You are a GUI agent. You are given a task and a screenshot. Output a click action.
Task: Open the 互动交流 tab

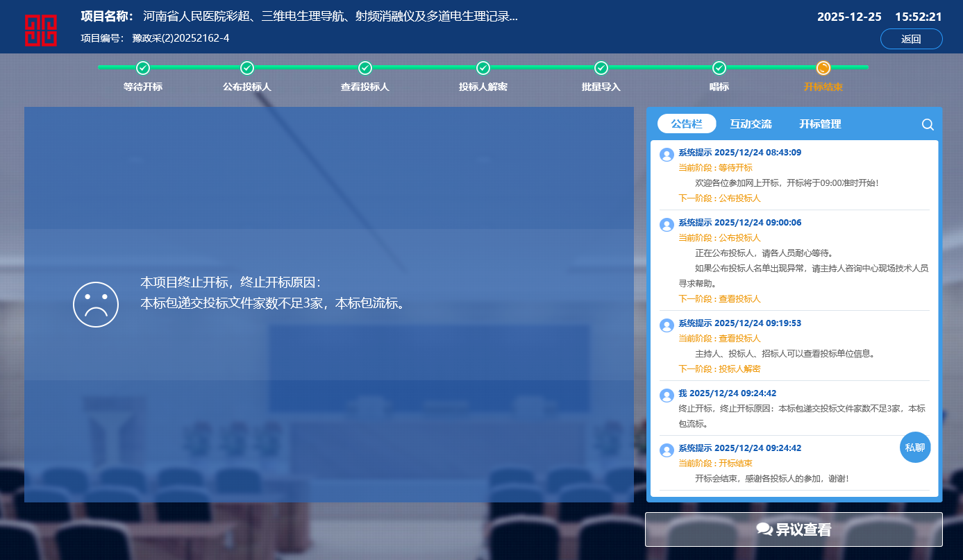[751, 124]
